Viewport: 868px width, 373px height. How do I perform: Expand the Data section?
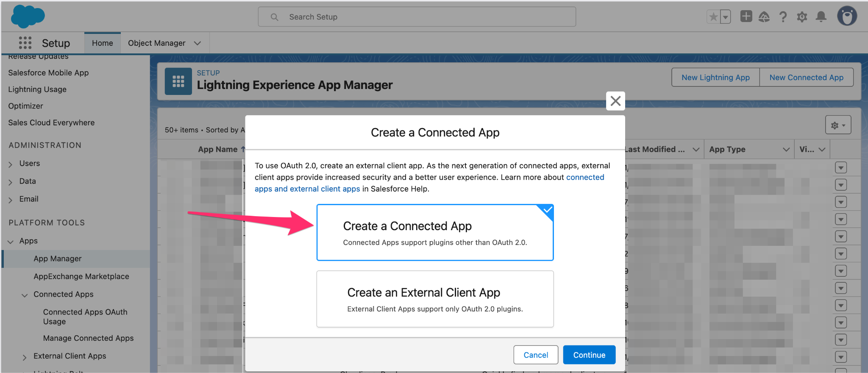[x=10, y=182]
